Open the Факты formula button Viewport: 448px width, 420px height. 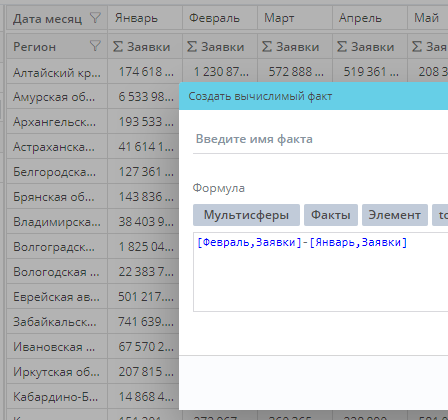331,215
